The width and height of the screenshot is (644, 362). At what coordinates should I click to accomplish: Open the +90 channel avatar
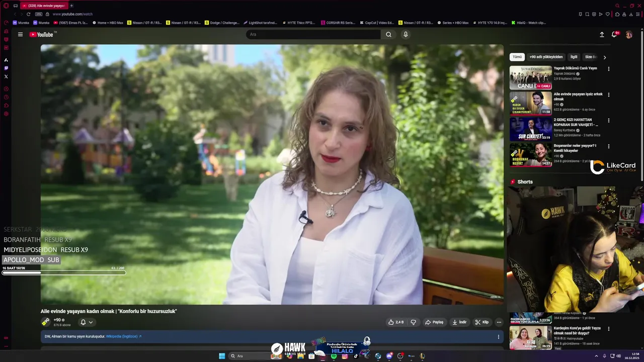pos(46,322)
